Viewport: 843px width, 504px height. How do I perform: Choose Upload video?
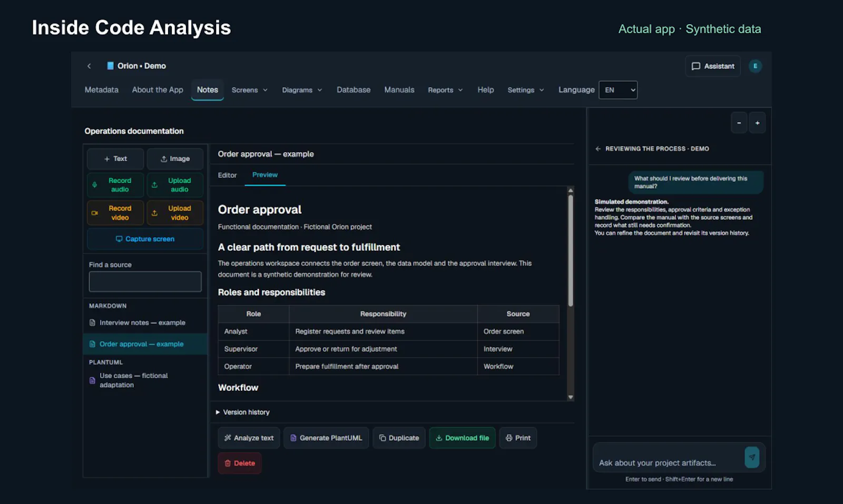[175, 213]
